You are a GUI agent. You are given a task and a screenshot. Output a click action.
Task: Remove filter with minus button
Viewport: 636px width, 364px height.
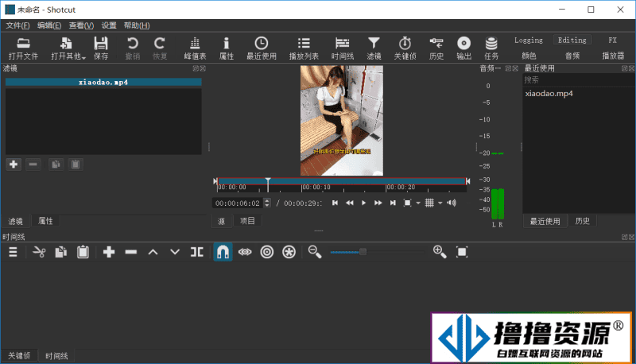[33, 165]
